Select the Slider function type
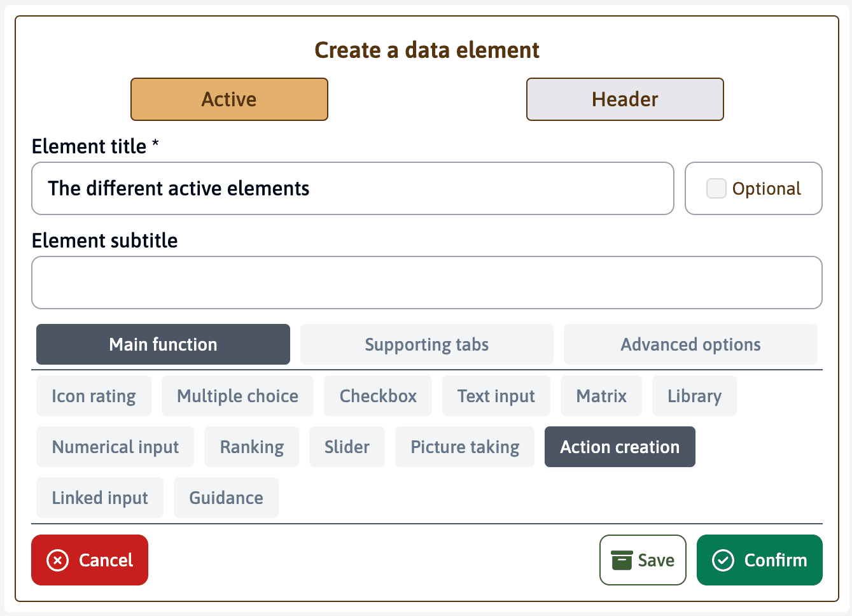 [347, 447]
